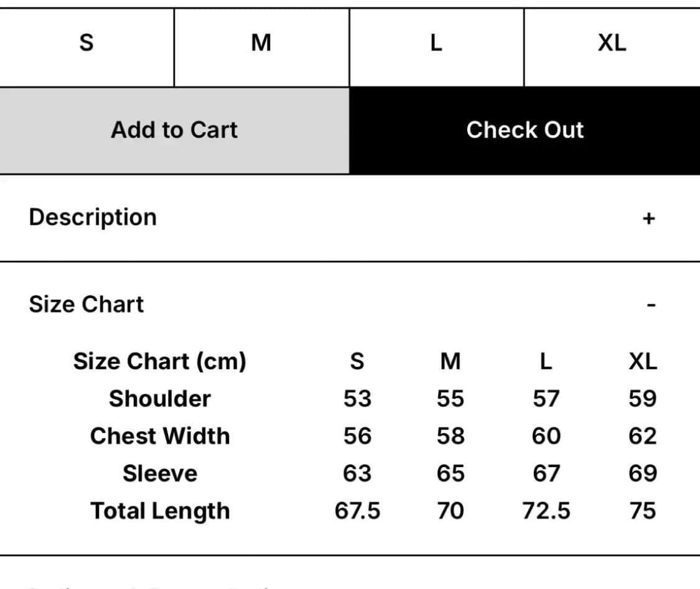Expand the Description plus icon
700x589 pixels.
(648, 219)
